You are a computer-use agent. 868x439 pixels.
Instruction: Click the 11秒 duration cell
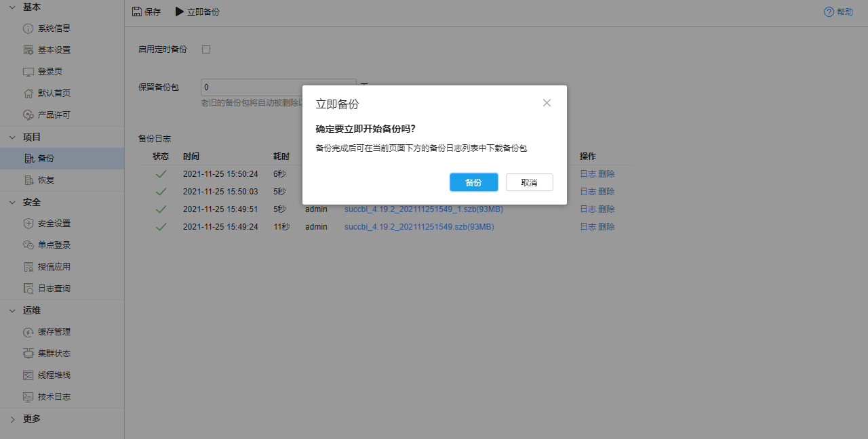point(281,227)
